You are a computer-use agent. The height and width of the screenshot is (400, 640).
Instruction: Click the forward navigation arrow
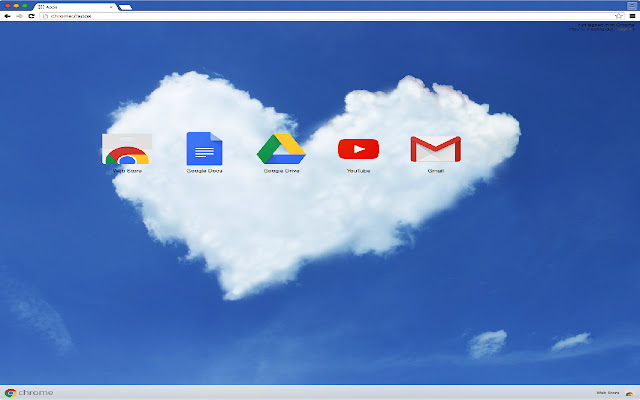pyautogui.click(x=19, y=16)
